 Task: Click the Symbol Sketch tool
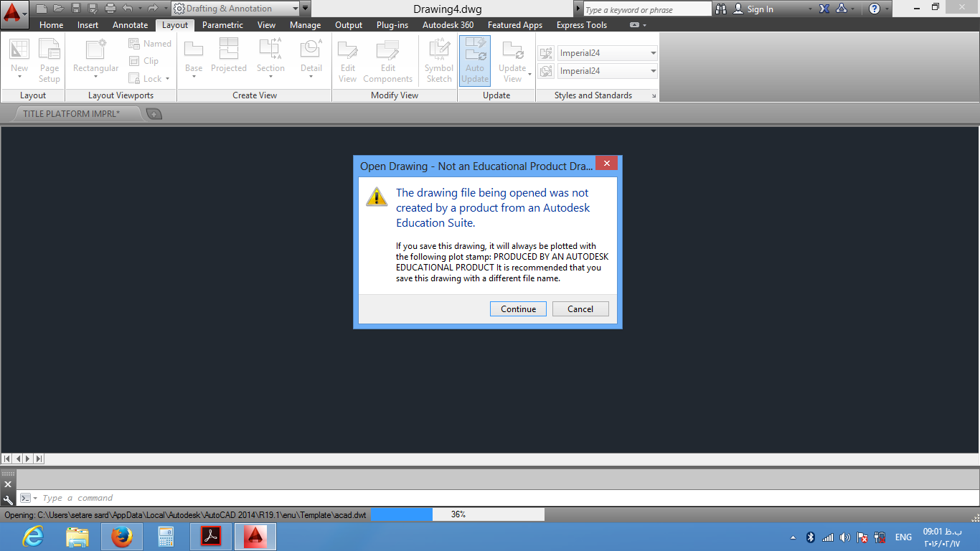click(x=439, y=61)
